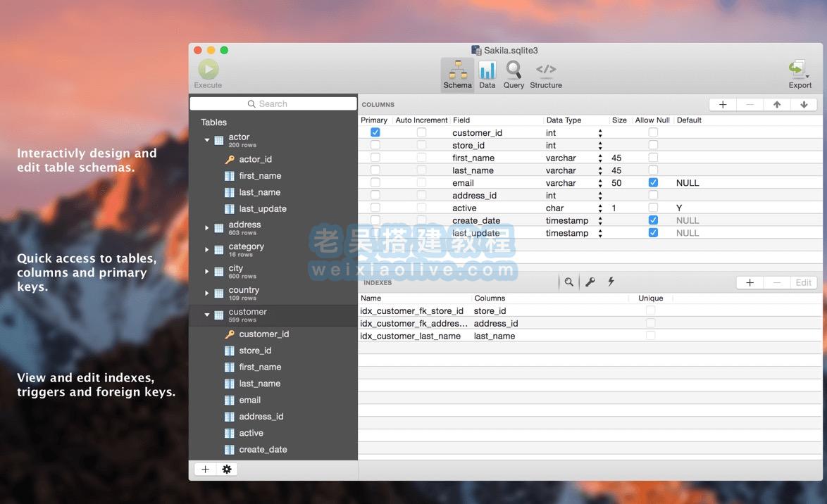Select the foreign keys icon in Indexes panel
The width and height of the screenshot is (827, 504).
click(590, 281)
